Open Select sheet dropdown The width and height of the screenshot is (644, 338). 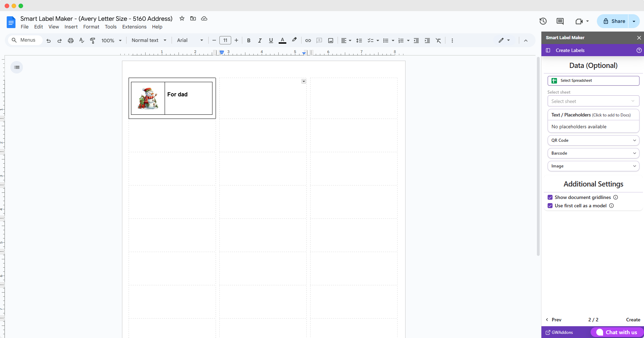(593, 101)
